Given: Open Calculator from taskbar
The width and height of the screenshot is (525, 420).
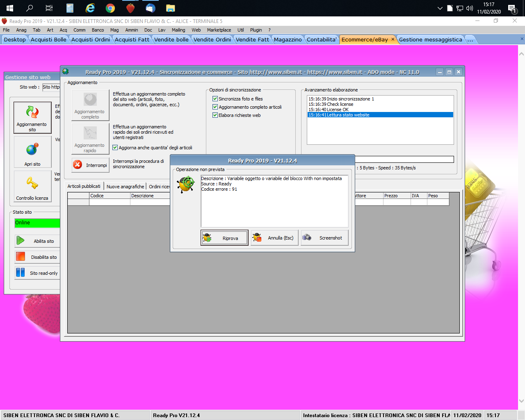Looking at the screenshot, I should coord(70,8).
